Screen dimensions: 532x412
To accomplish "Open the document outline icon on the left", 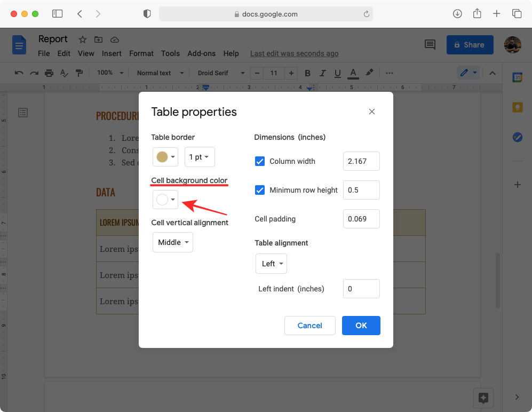I will (22, 113).
